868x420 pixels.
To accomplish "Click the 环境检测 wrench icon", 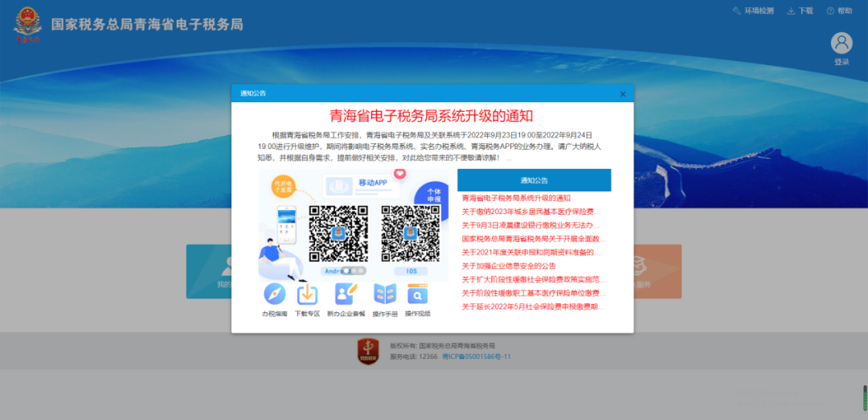I will click(x=736, y=11).
